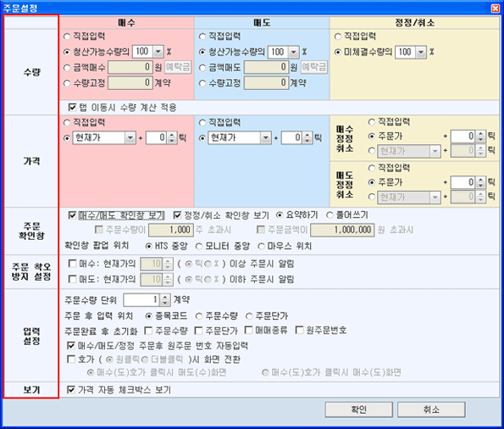This screenshot has height=429, width=504.
Task: Select 직접입력 radio under 매수 수량
Action: (x=67, y=36)
